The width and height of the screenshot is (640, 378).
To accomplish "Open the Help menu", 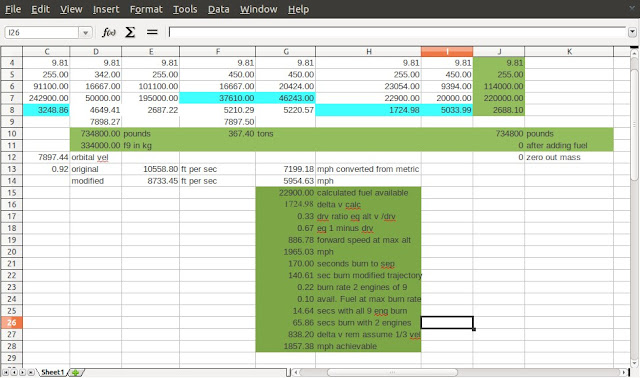I will (x=298, y=9).
